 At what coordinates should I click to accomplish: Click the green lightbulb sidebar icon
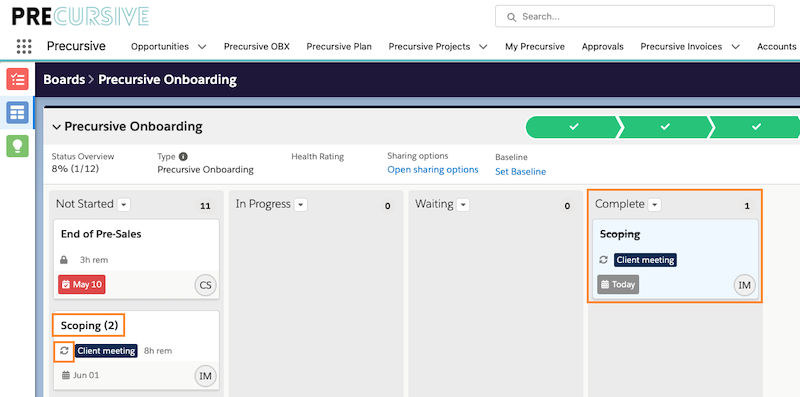tap(17, 146)
